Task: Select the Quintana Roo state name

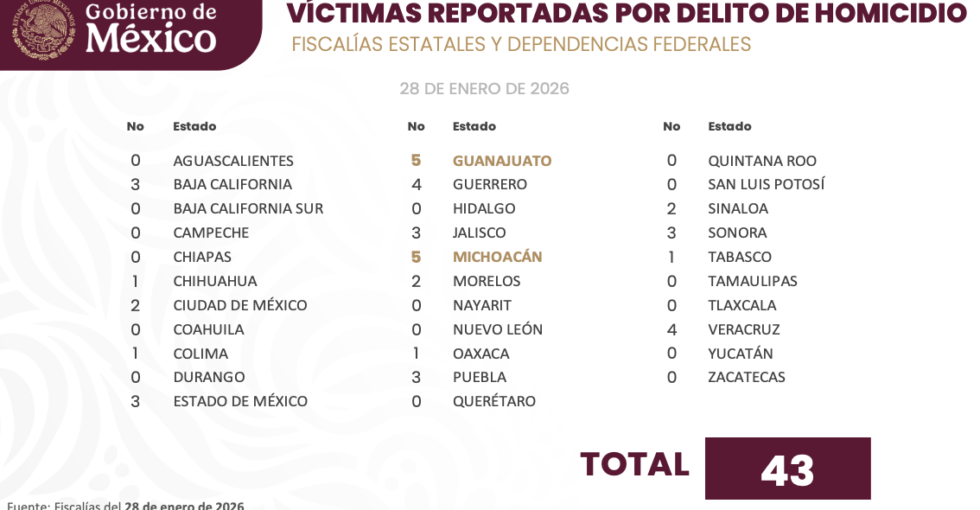Action: pos(761,161)
